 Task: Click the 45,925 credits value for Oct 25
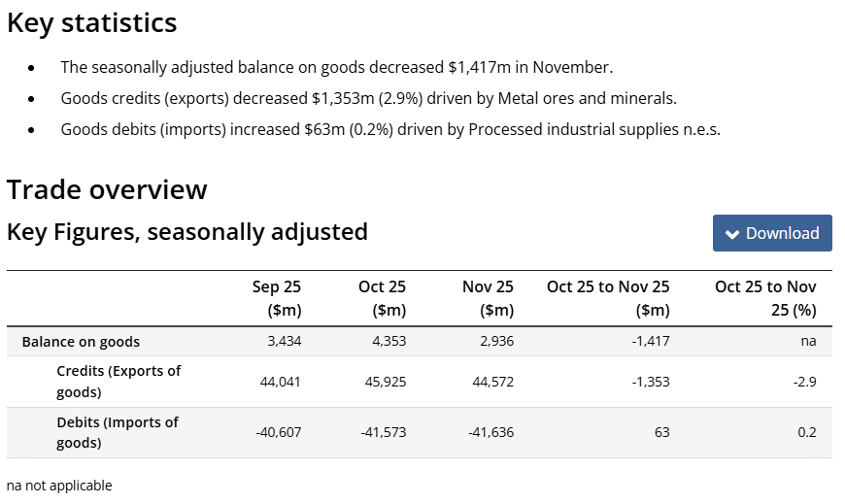coord(387,382)
